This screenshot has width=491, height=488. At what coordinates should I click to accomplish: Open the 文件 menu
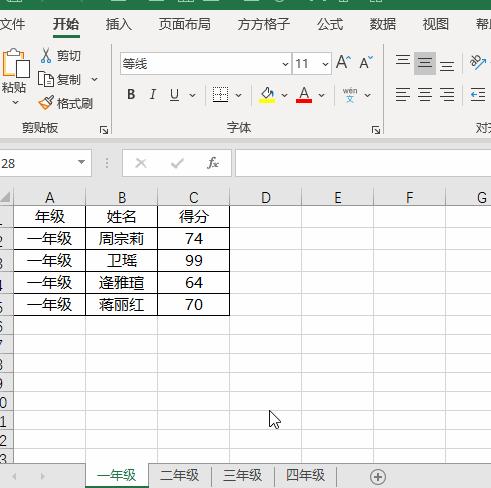pyautogui.click(x=12, y=24)
